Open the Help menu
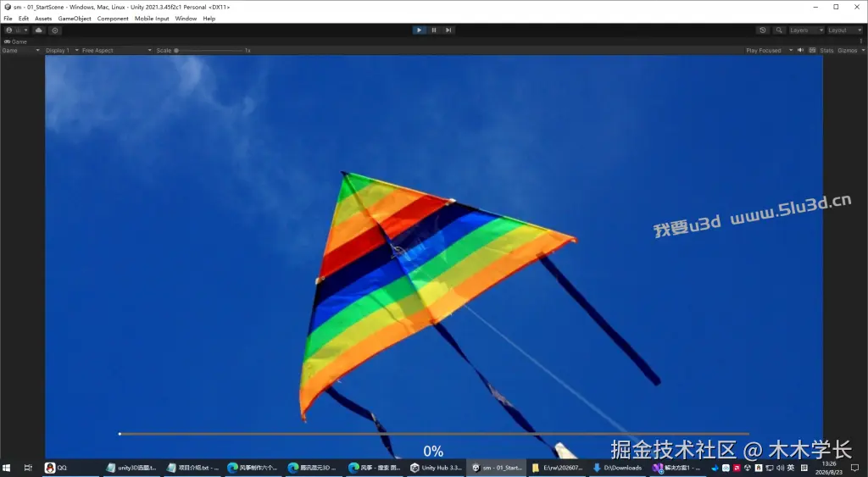The height and width of the screenshot is (477, 868). coord(209,19)
